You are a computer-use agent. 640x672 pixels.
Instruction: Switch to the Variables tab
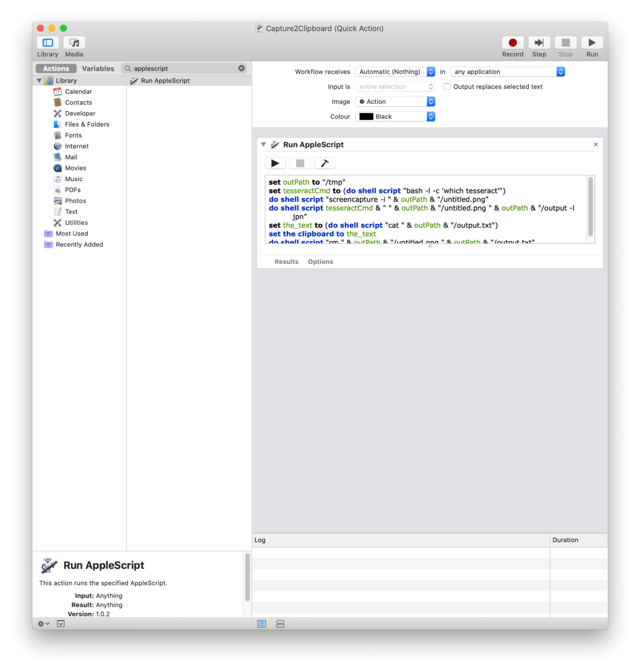98,69
